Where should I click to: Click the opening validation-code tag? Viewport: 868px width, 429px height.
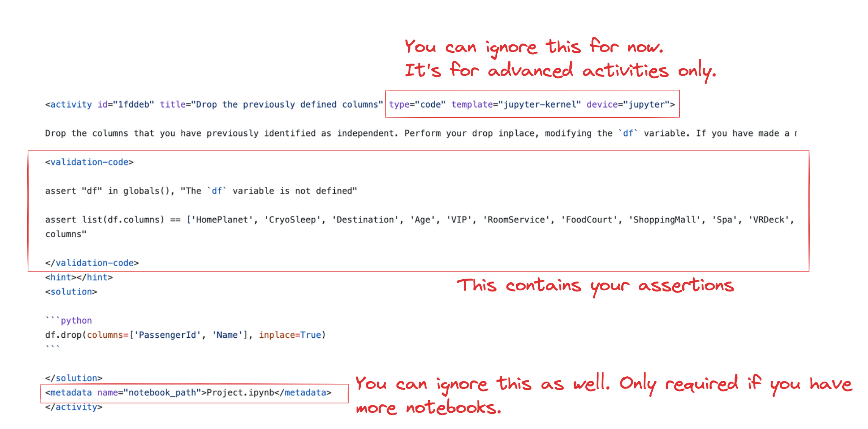point(89,162)
